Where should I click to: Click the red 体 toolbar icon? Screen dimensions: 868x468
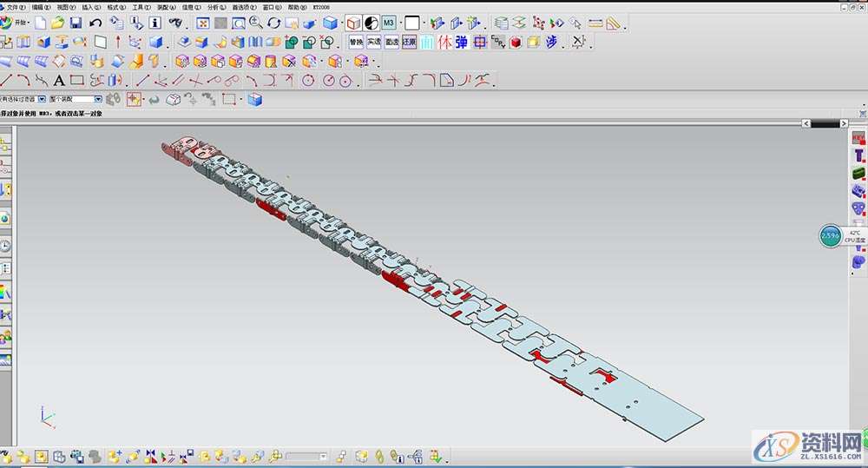coord(444,42)
